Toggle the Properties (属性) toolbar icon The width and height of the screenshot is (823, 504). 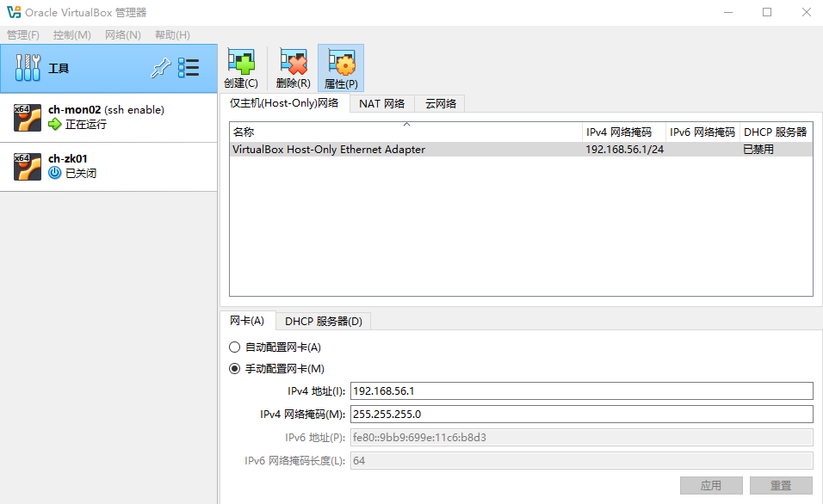[341, 63]
